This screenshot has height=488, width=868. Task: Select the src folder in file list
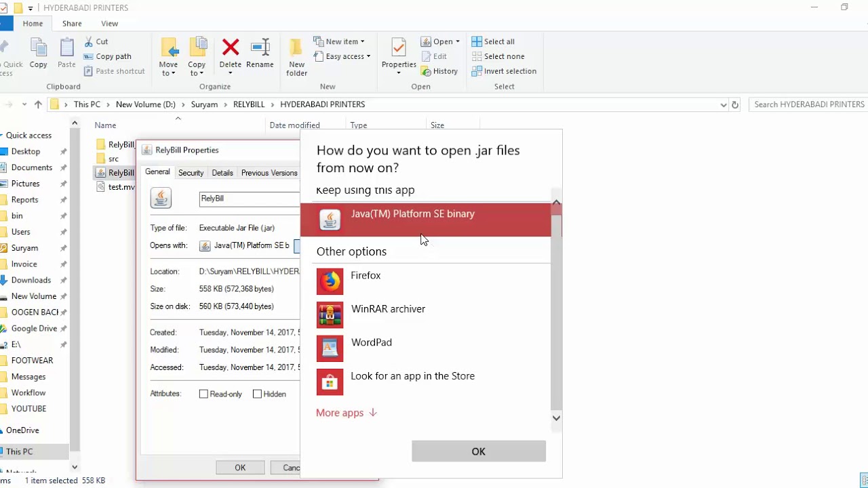[x=113, y=159]
